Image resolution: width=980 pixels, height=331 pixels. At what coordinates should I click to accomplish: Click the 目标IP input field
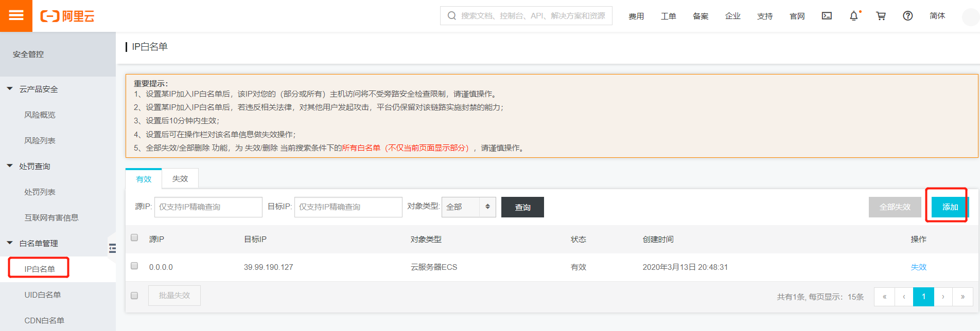click(348, 207)
